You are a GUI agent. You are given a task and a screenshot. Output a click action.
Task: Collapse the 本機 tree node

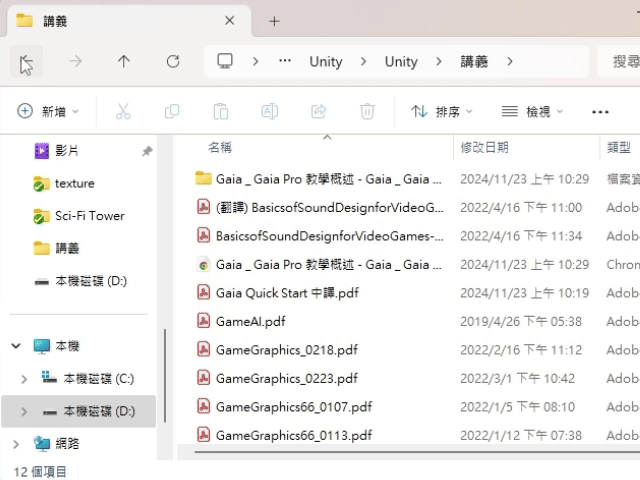[16, 346]
